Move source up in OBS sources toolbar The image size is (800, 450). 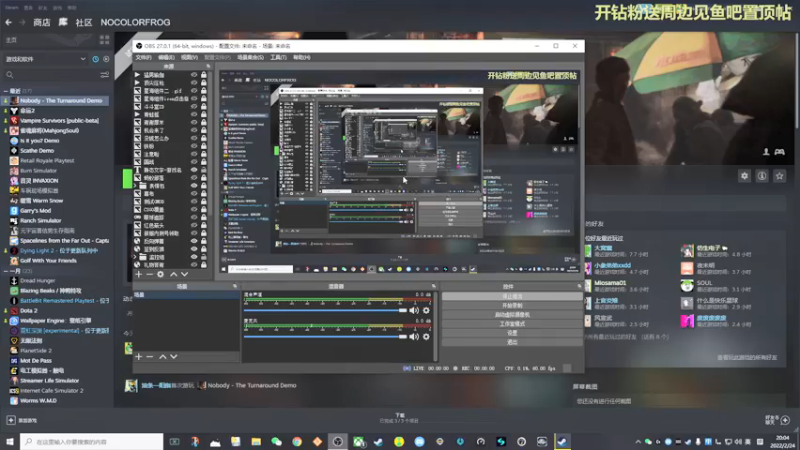point(173,274)
